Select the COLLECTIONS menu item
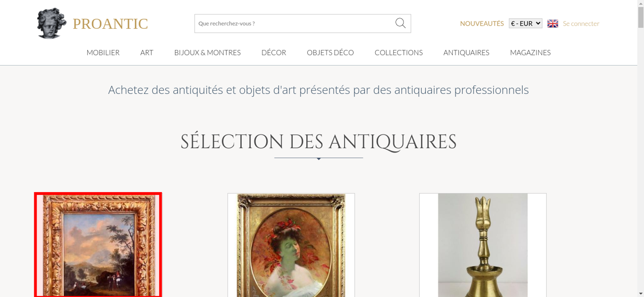Screen dimensions: 644x297 [399, 52]
